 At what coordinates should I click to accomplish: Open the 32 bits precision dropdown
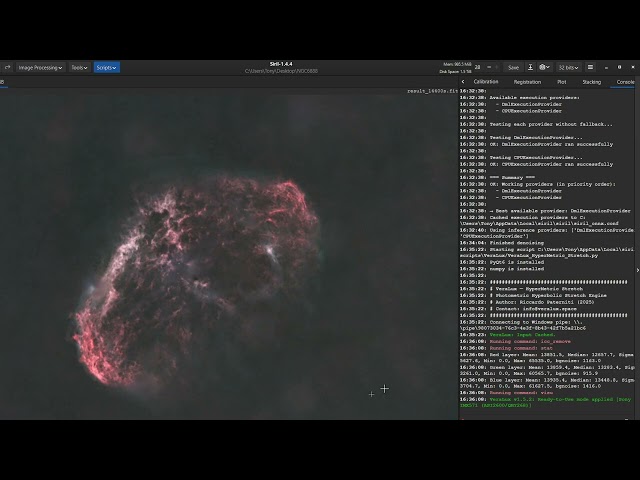coord(569,67)
